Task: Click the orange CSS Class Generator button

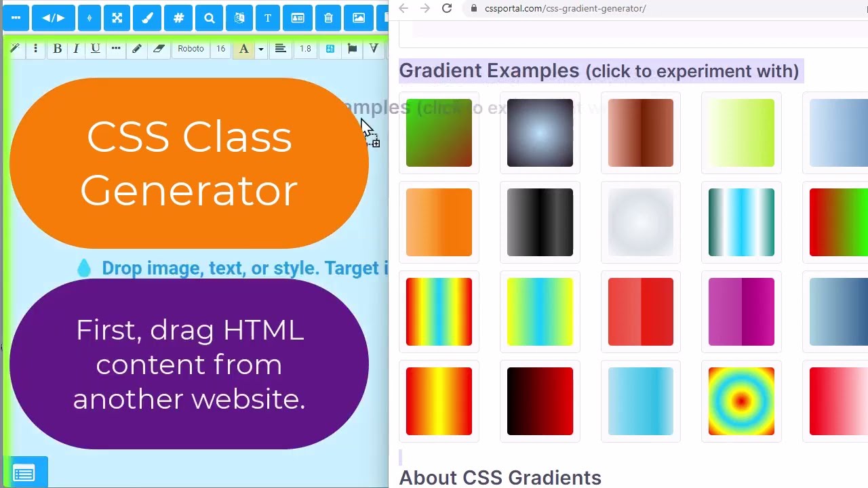Action: (x=189, y=163)
